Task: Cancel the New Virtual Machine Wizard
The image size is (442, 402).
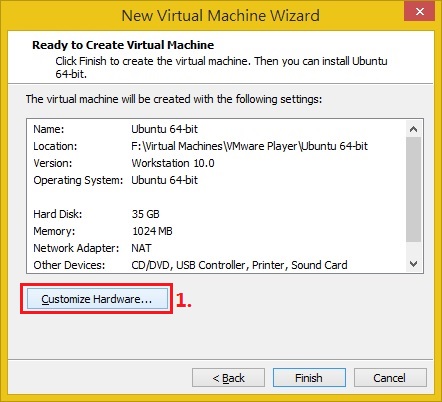Action: (390, 378)
